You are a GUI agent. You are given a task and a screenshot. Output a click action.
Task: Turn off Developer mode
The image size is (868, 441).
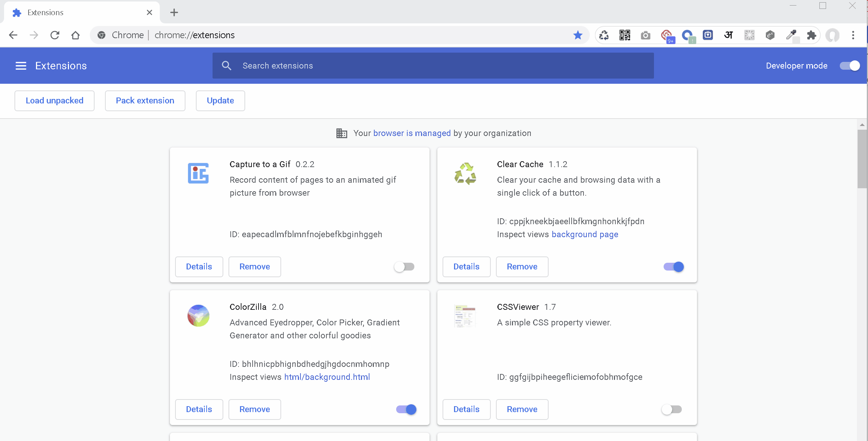pos(850,66)
